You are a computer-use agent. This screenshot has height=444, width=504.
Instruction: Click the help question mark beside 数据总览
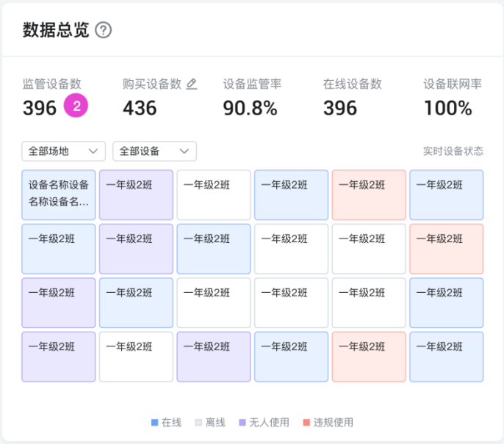point(104,30)
